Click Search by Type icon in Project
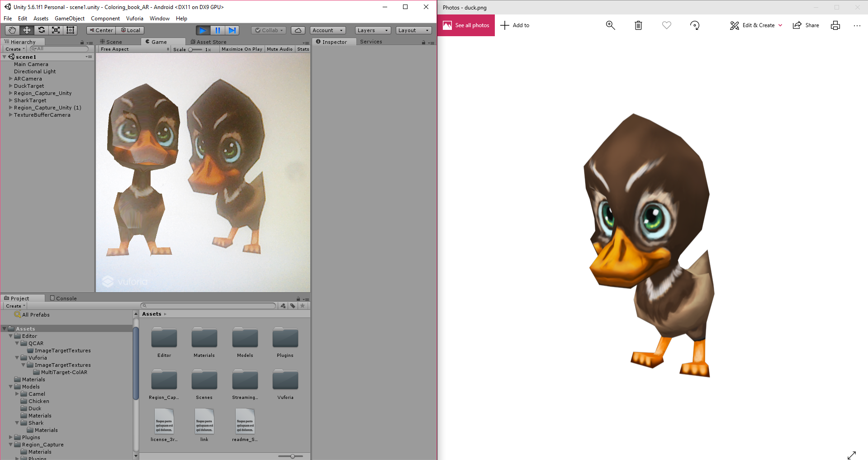Image resolution: width=868 pixels, height=460 pixels. coord(283,306)
